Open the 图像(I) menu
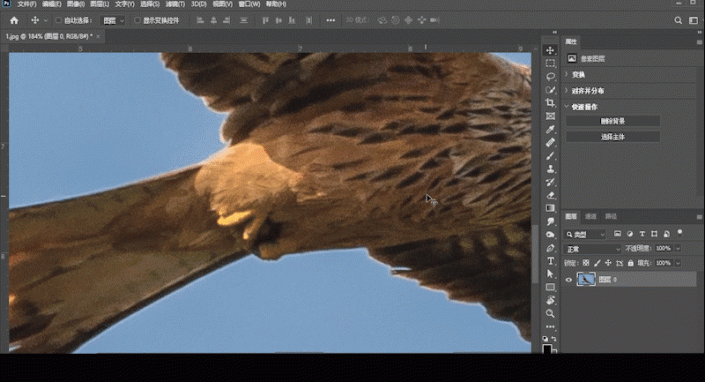This screenshot has width=705, height=382. [76, 4]
